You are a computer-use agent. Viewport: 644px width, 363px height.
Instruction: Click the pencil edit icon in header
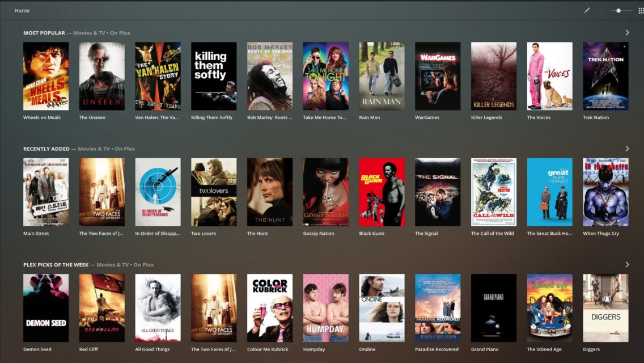pyautogui.click(x=587, y=10)
